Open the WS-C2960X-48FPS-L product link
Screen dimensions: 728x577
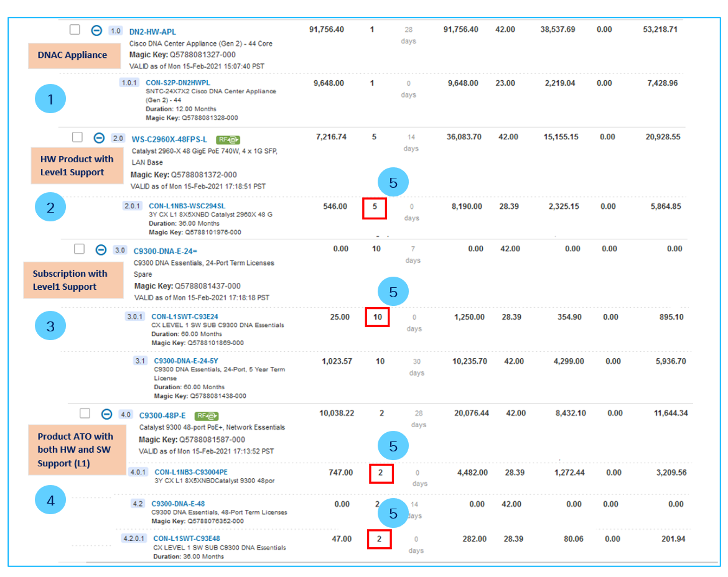[x=169, y=139]
